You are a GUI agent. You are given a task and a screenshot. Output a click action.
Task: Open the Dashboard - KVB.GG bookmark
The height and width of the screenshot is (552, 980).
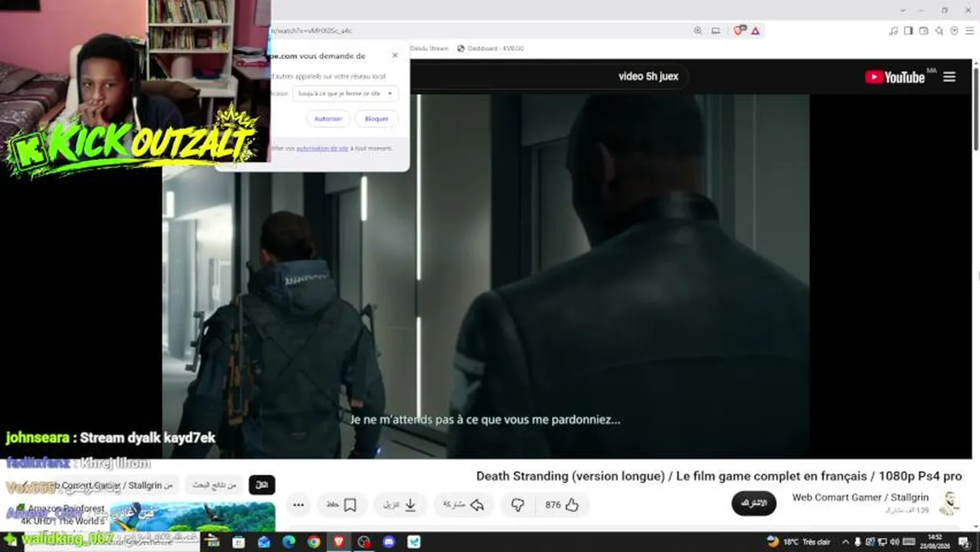(491, 48)
